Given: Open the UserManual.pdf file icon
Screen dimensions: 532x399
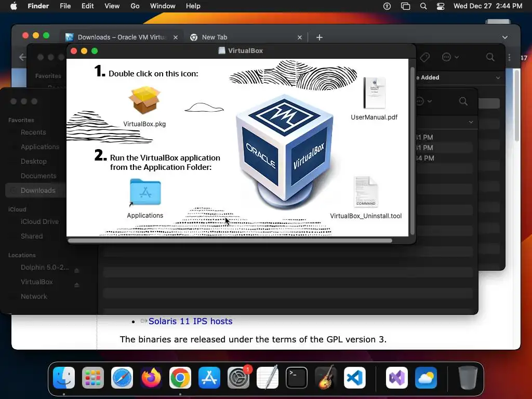Looking at the screenshot, I should 374,93.
